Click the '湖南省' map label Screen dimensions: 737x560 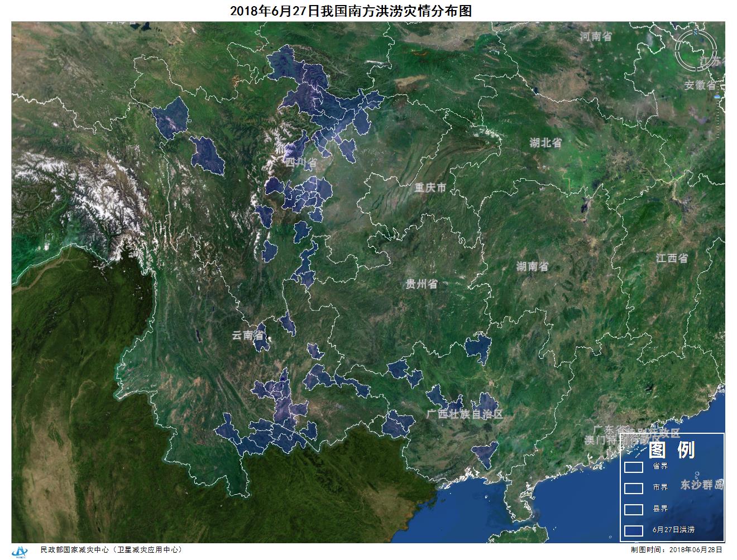[x=532, y=267]
